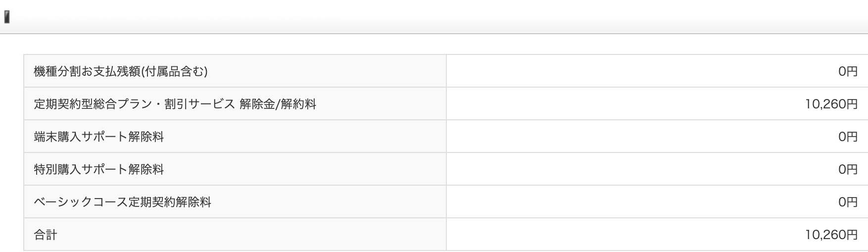This screenshot has width=868, height=252.
Task: Click the 0円 value for 機種分割お支払残額
Action: (x=848, y=71)
